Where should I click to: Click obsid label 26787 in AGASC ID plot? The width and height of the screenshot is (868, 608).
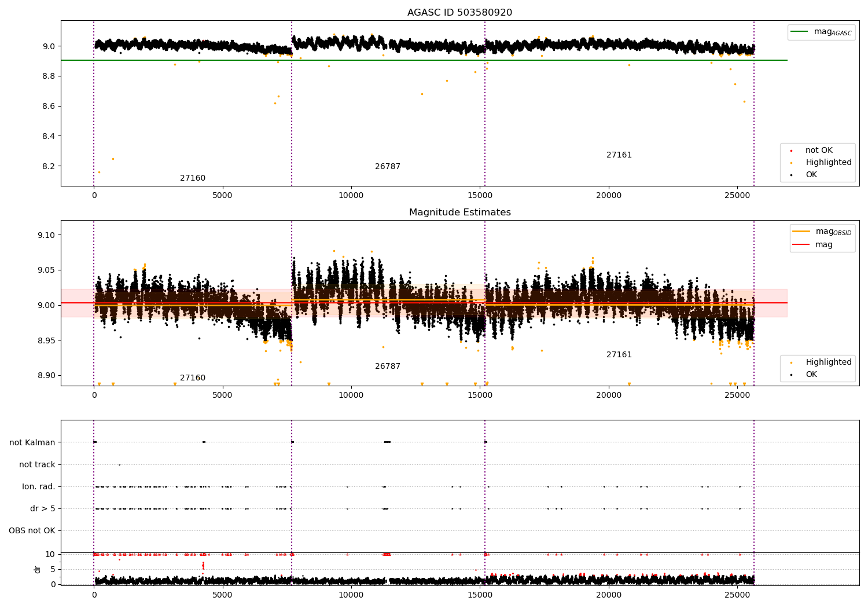(388, 167)
